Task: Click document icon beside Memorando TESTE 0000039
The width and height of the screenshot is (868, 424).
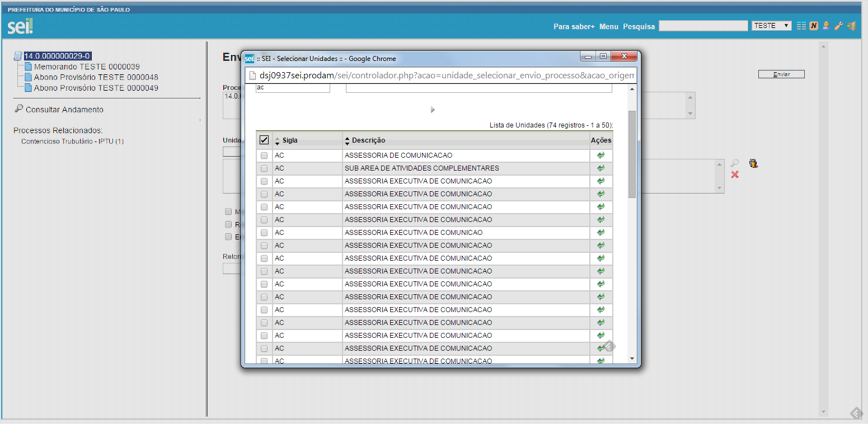Action: 28,67
